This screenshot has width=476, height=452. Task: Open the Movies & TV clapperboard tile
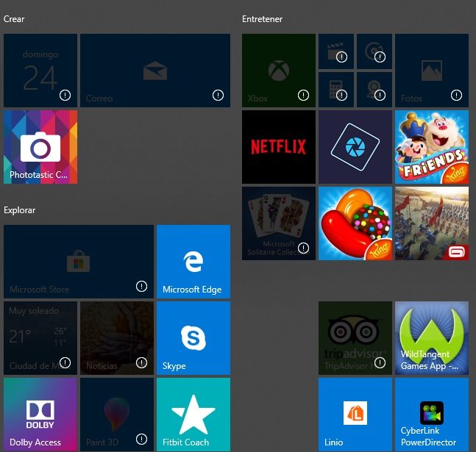point(336,51)
